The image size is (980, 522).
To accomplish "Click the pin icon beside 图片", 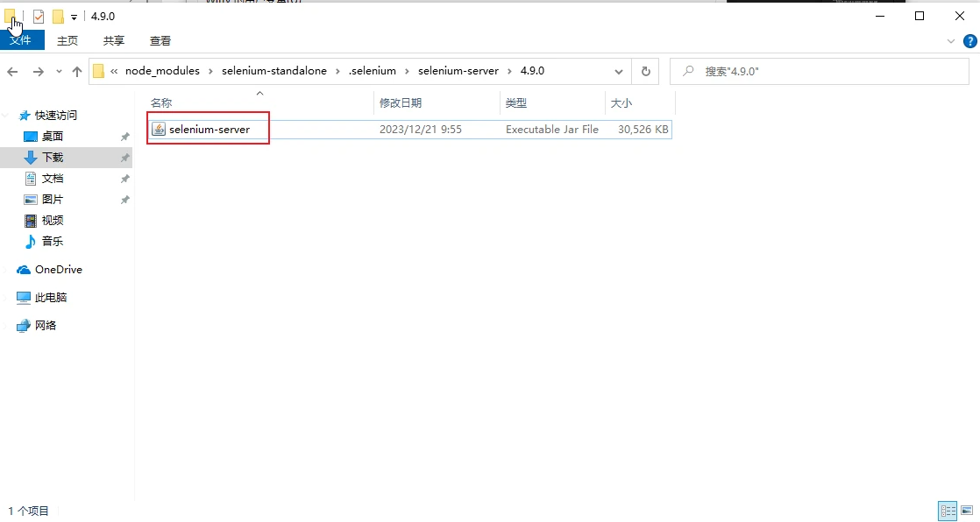I will (125, 200).
